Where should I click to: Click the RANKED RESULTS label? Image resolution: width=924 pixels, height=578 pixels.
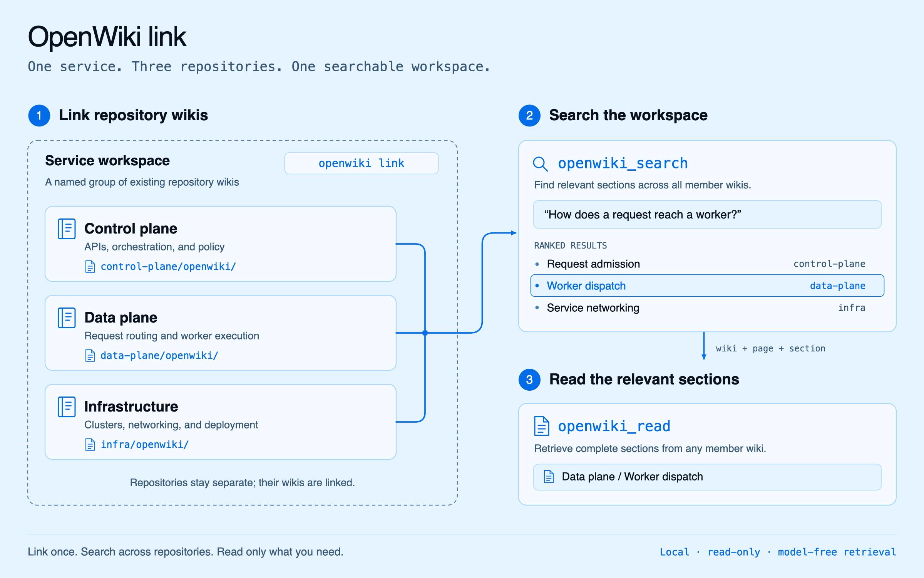(571, 245)
